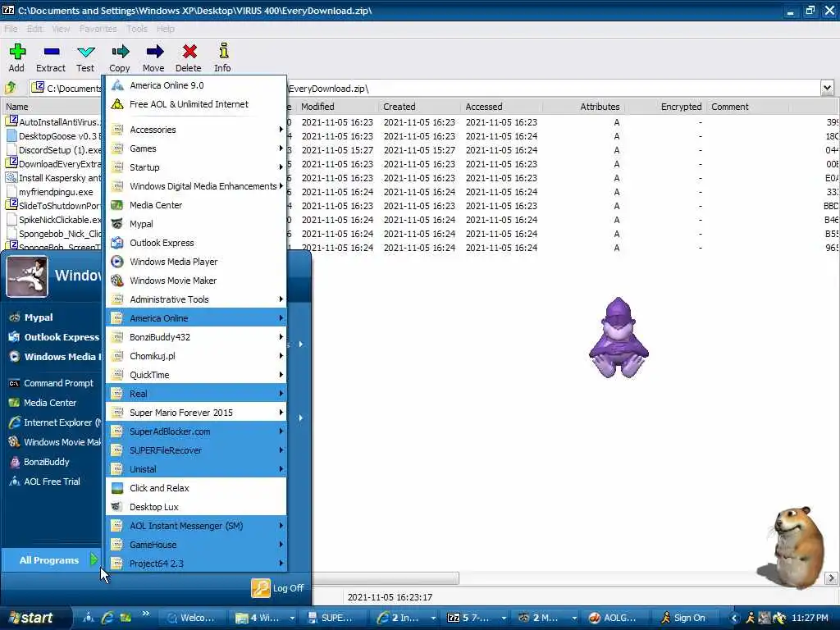Expand the Accessories submenu

[x=197, y=129]
